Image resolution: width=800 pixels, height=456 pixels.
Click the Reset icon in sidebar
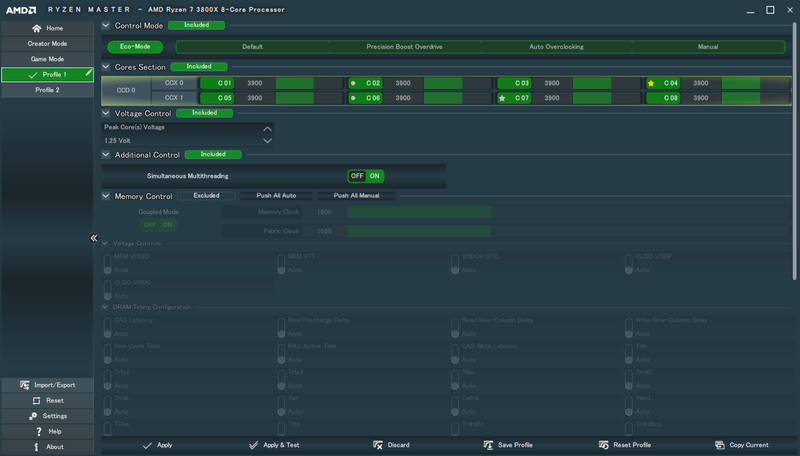coord(36,401)
